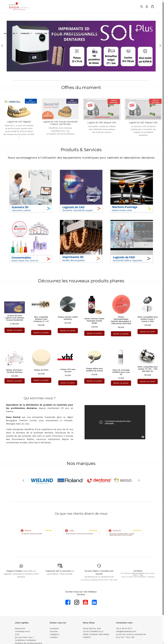
Task: Open the LinkedIn social icon
Action: click(94, 602)
